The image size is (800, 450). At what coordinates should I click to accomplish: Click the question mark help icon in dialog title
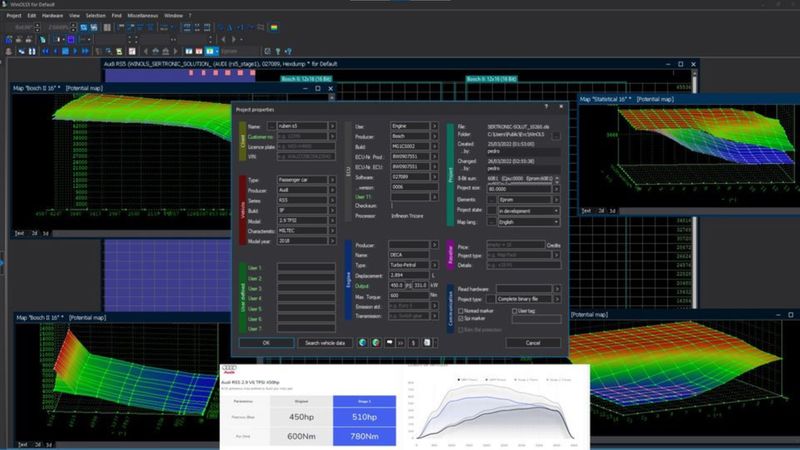(x=545, y=105)
